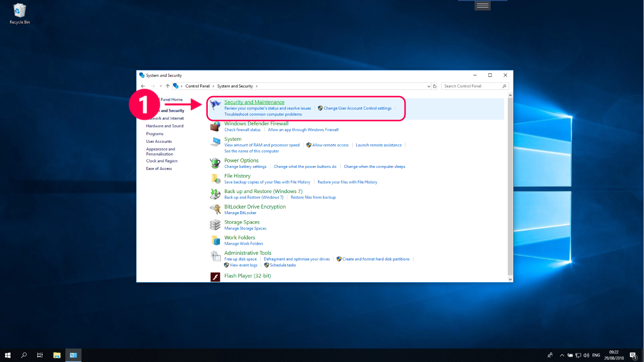Expand the breadcrumb chevron after Control Panel
The height and width of the screenshot is (362, 644).
point(213,86)
